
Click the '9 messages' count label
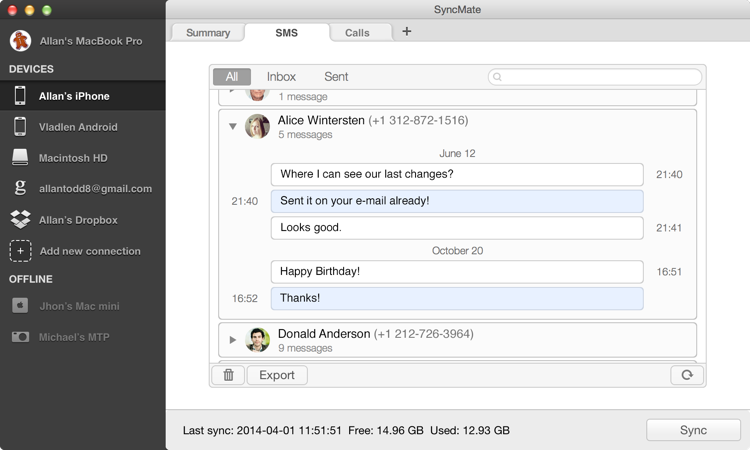click(x=305, y=348)
